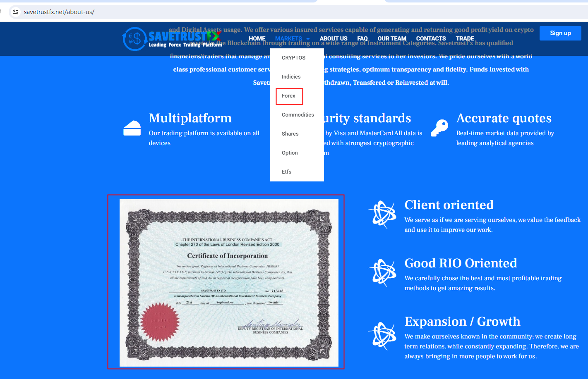Click the Expansion / Growth heading
The height and width of the screenshot is (379, 588).
tap(463, 322)
